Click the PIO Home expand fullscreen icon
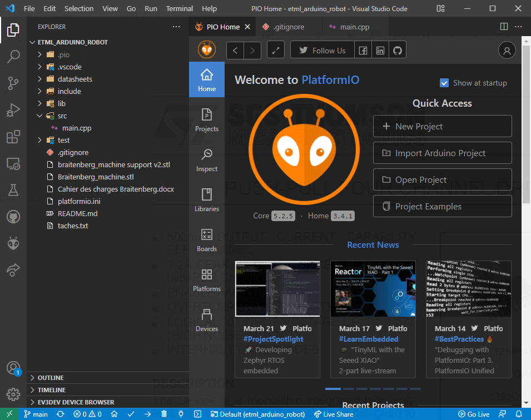 pos(276,51)
